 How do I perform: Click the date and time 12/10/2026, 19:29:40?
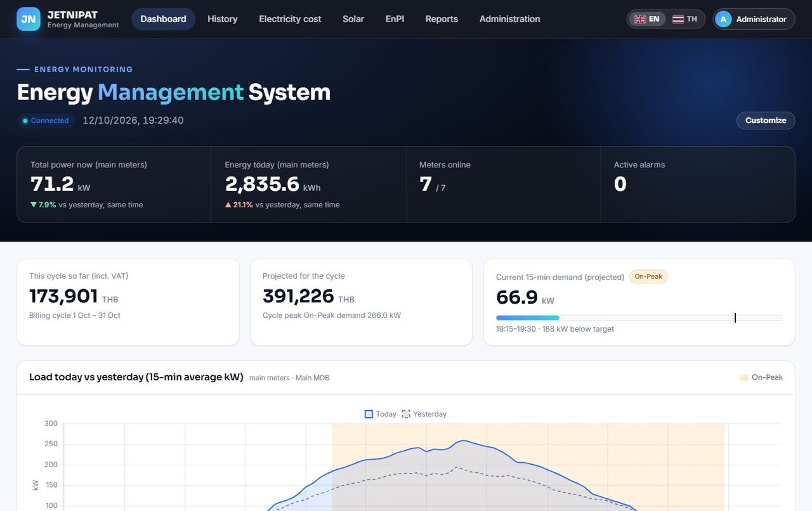pos(133,120)
